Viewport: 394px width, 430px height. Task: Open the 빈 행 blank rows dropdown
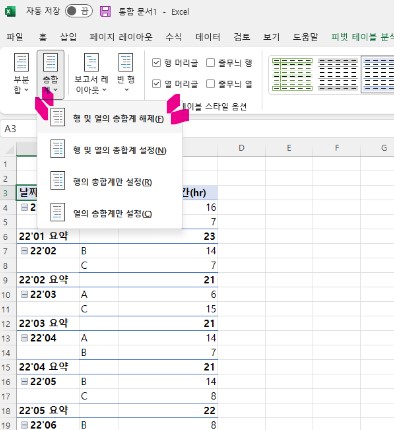pos(126,74)
